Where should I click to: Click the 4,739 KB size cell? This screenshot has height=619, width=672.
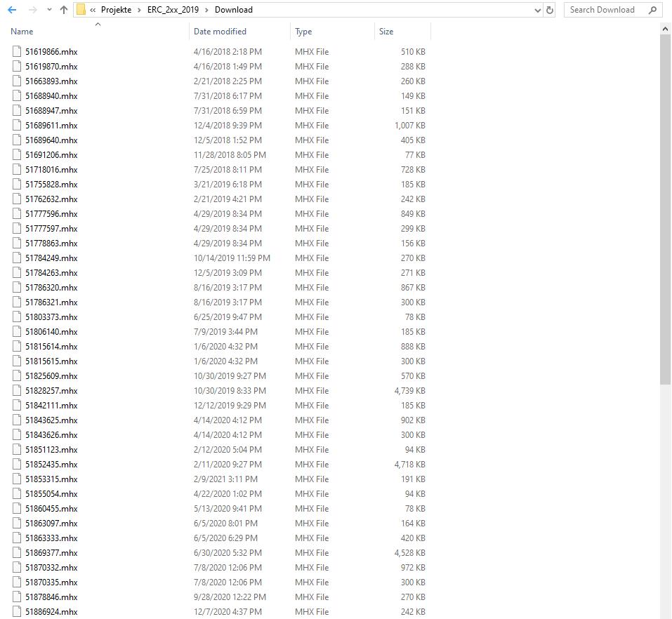pyautogui.click(x=409, y=391)
